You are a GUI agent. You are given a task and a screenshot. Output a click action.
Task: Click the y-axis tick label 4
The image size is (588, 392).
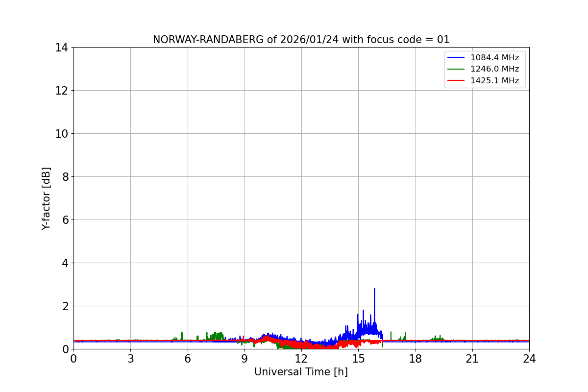coord(65,263)
